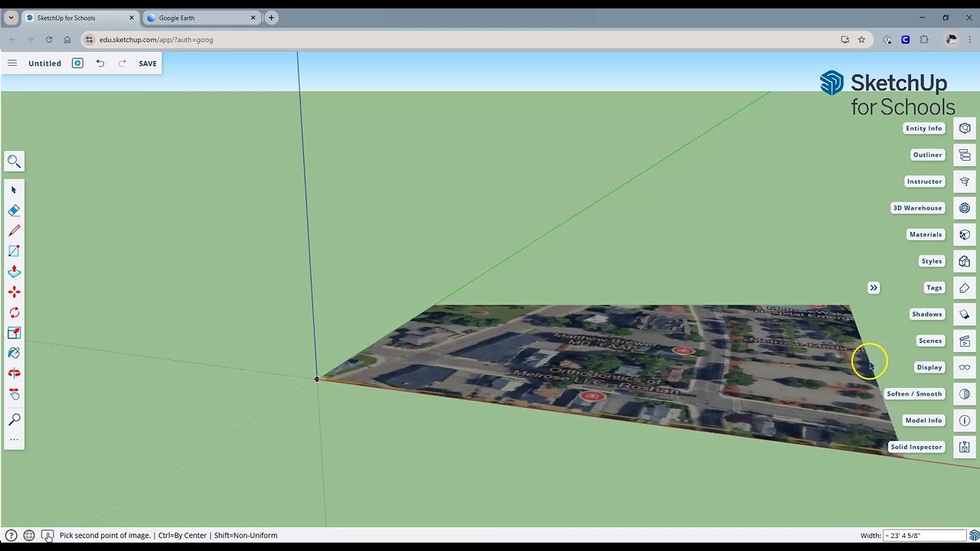Open the Shadows panel icon

click(x=965, y=315)
